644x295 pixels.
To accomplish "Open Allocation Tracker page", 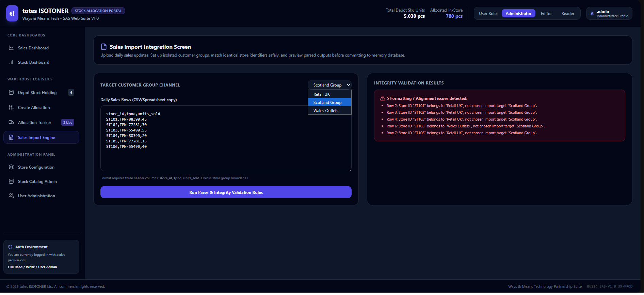I will [x=41, y=123].
